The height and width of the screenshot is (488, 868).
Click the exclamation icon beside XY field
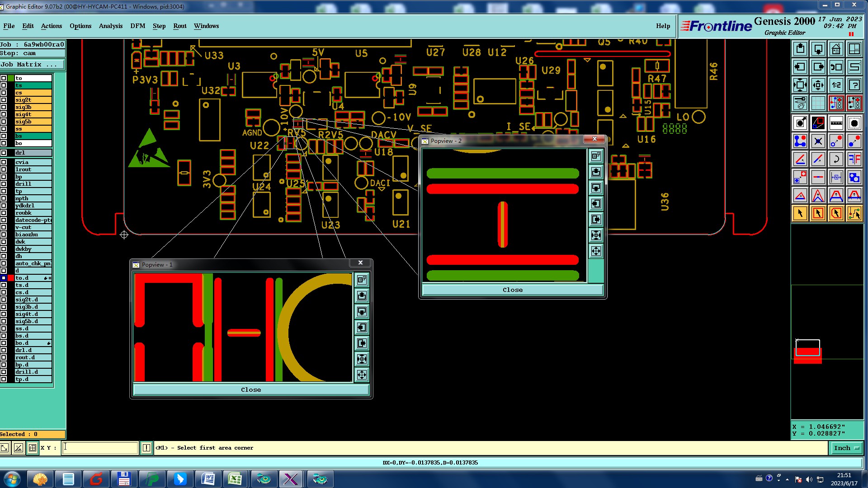coord(146,448)
